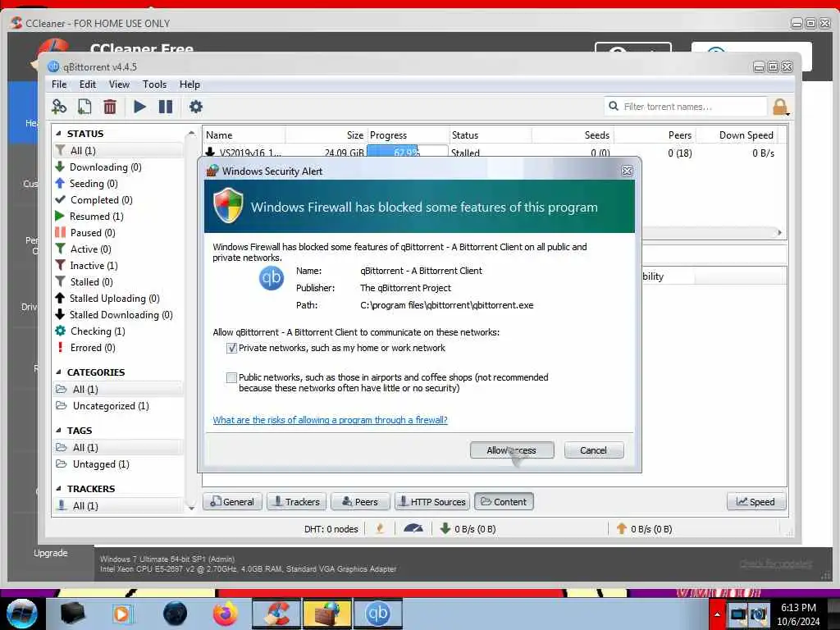Switch to the Trackers tab
Image resolution: width=840 pixels, height=630 pixels.
click(x=296, y=502)
